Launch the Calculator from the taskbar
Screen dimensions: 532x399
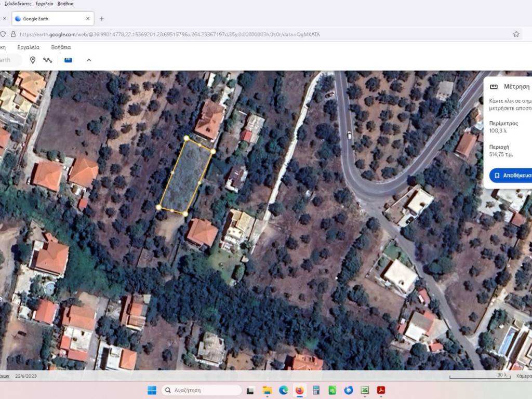pyautogui.click(x=315, y=390)
